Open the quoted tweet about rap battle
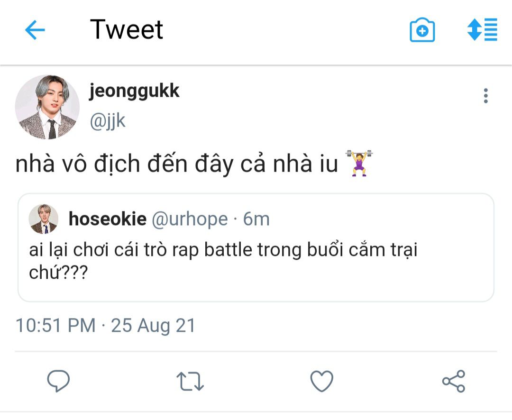Viewport: 512px width, 420px height. pos(256,261)
